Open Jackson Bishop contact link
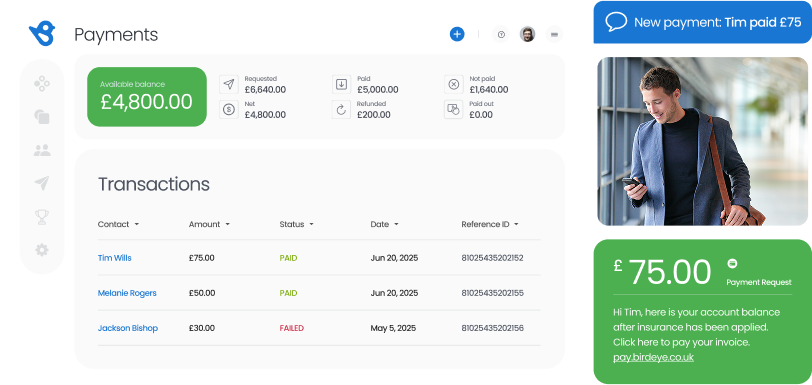812x385 pixels. coord(128,328)
